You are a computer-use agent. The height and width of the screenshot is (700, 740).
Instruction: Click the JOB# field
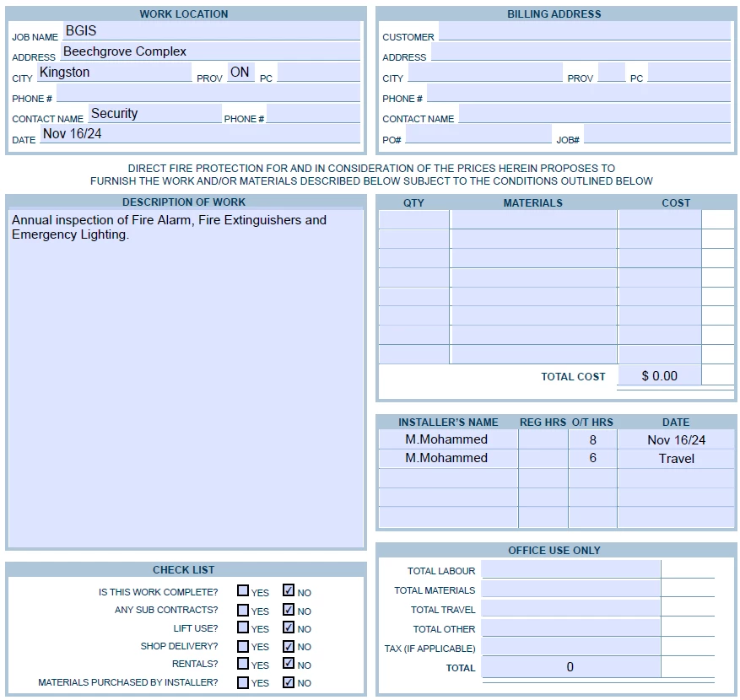[x=657, y=133]
